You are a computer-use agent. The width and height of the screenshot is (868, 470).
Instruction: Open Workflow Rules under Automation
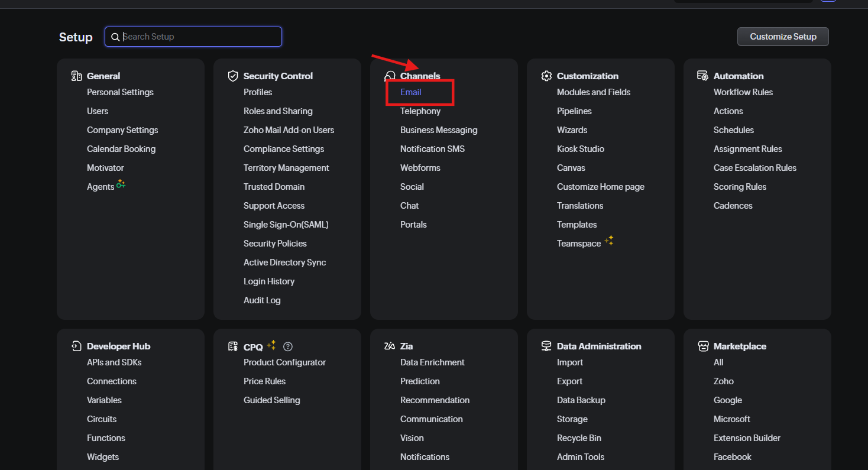743,92
